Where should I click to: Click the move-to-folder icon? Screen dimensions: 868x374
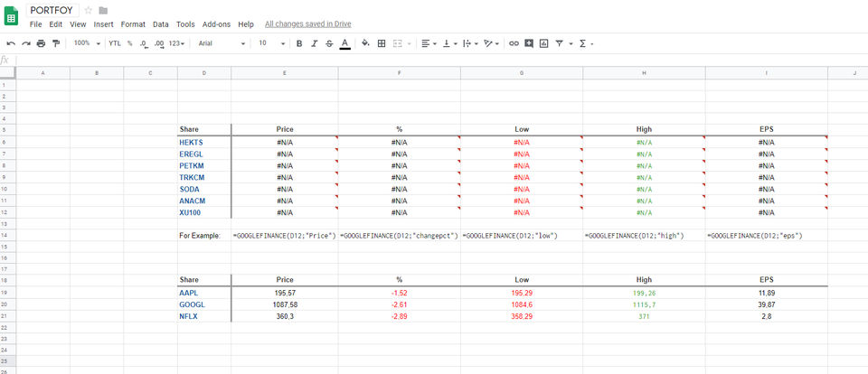click(x=103, y=10)
